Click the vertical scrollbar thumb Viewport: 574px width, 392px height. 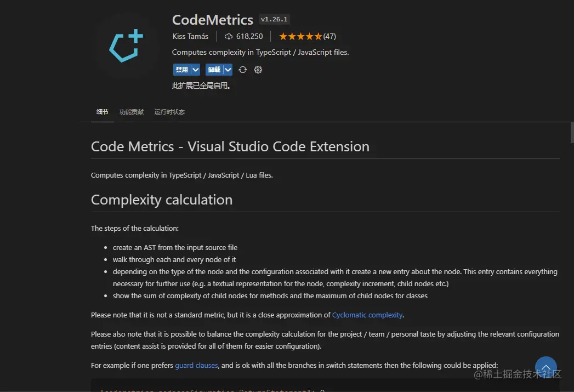point(572,133)
